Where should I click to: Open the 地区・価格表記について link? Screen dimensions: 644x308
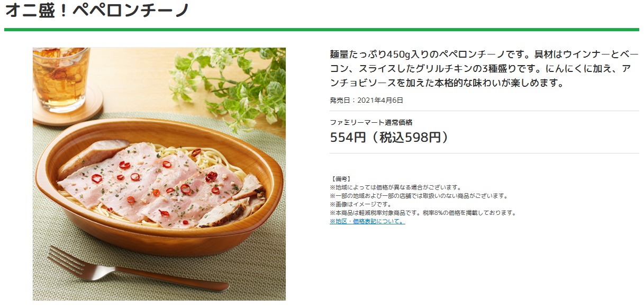tap(367, 221)
